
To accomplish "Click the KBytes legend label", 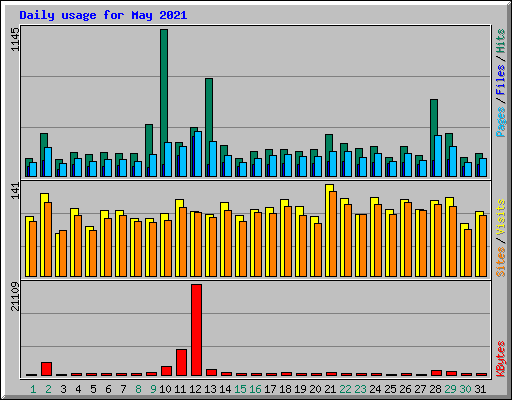I will pos(501,359).
